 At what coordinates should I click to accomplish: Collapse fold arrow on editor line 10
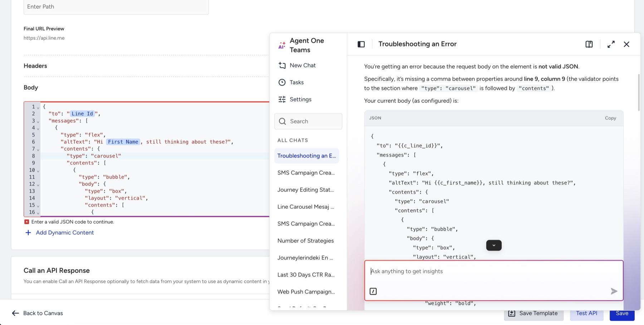pos(38,171)
